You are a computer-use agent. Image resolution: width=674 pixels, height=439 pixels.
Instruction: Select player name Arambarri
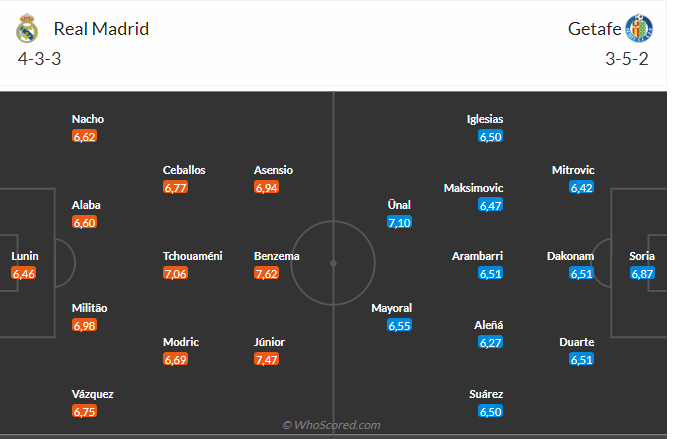(477, 256)
